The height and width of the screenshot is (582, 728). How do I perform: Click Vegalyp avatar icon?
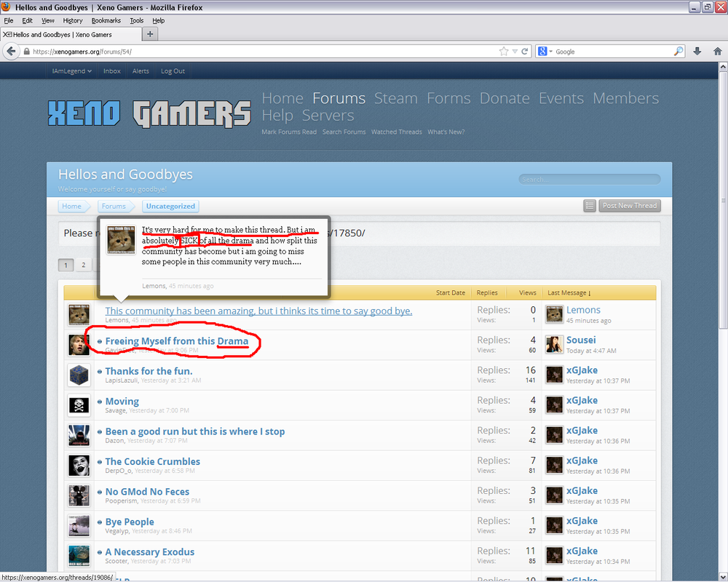pos(79,526)
